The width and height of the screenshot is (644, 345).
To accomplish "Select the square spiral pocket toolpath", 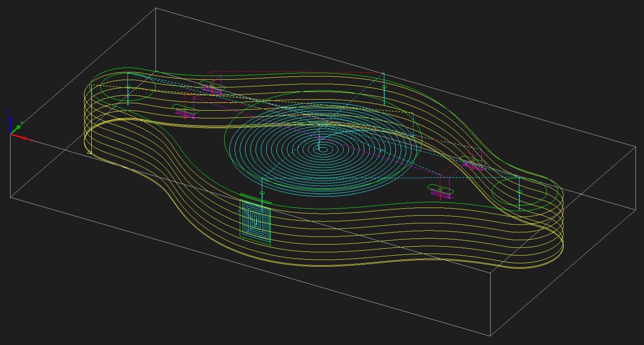I will [x=256, y=222].
